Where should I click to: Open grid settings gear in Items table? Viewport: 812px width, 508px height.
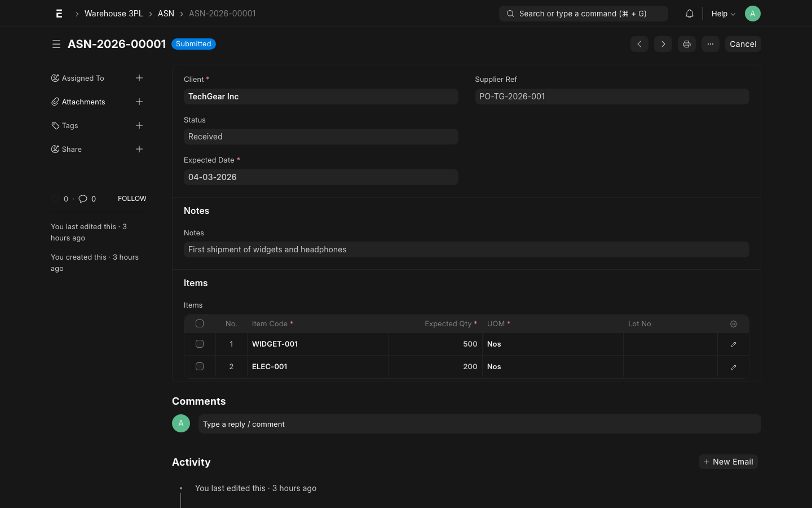733,323
